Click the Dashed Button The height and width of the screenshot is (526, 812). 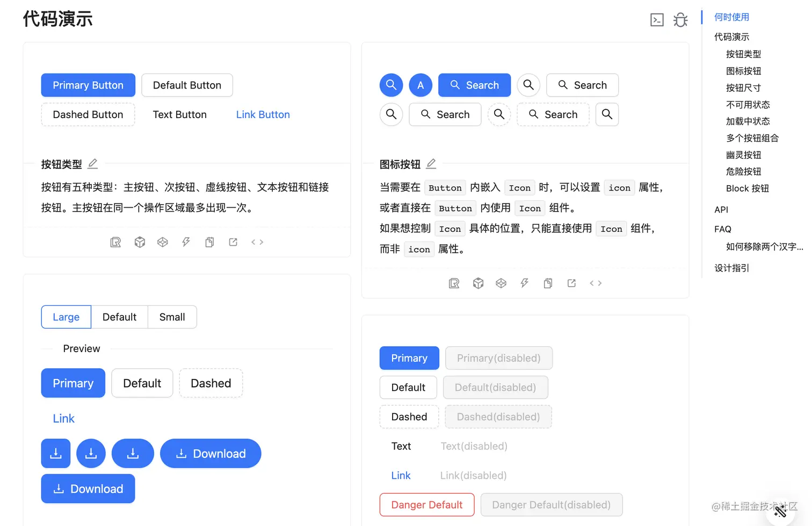coord(88,114)
